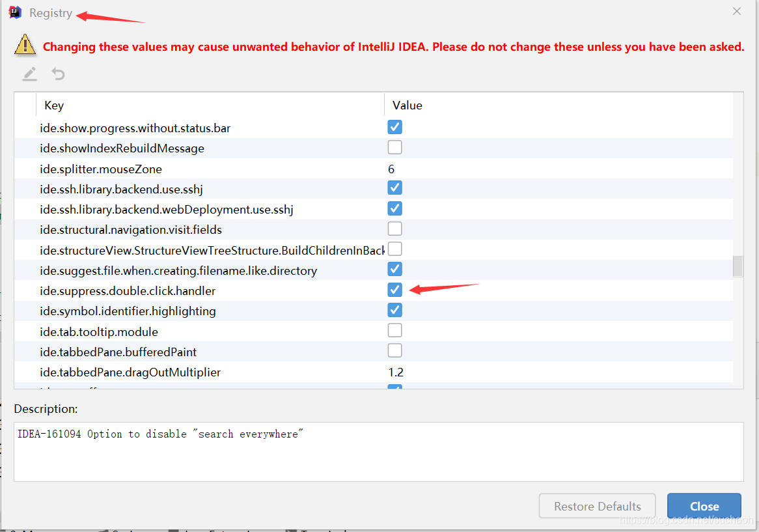Click the vertical scrollbar thumb
Screen dimensions: 759x532
(738, 266)
